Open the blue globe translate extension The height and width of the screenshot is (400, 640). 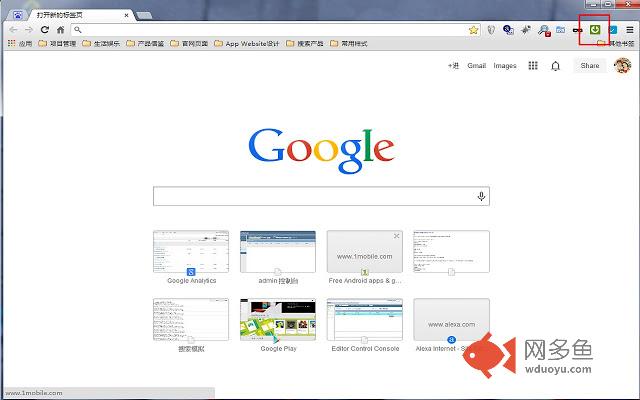point(509,30)
